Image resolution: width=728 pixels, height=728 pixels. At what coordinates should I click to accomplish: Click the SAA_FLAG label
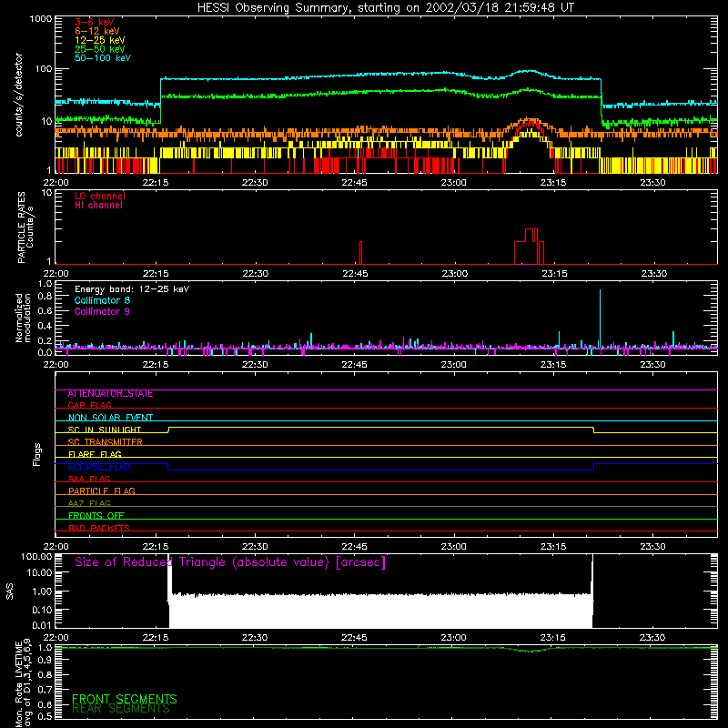89,479
